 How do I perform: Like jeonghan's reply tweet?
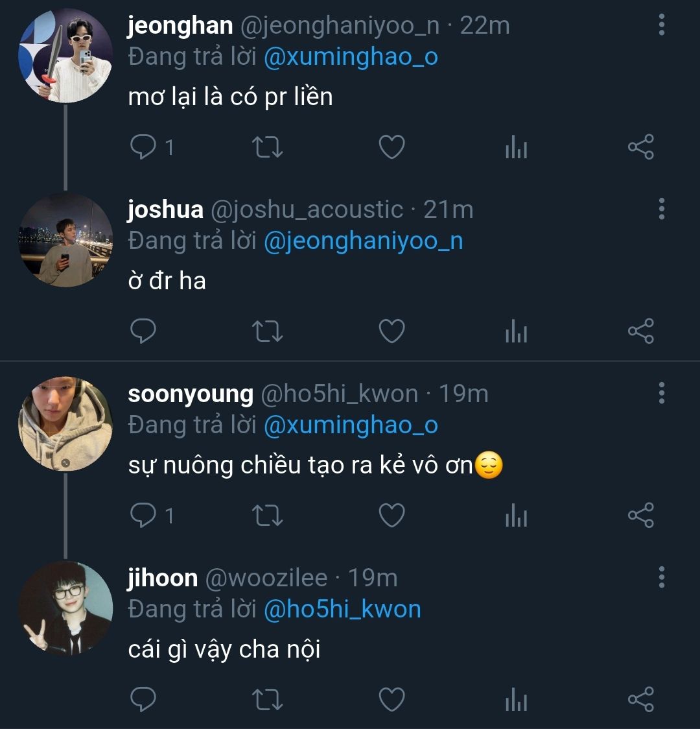[391, 148]
